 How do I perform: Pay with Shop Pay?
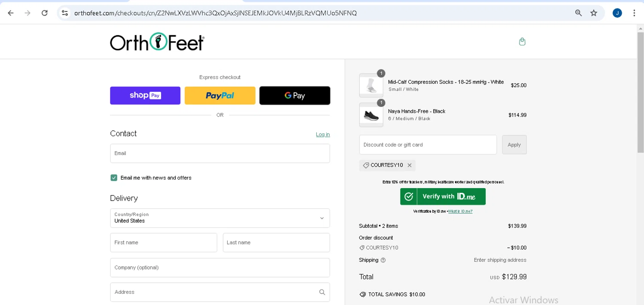[145, 95]
